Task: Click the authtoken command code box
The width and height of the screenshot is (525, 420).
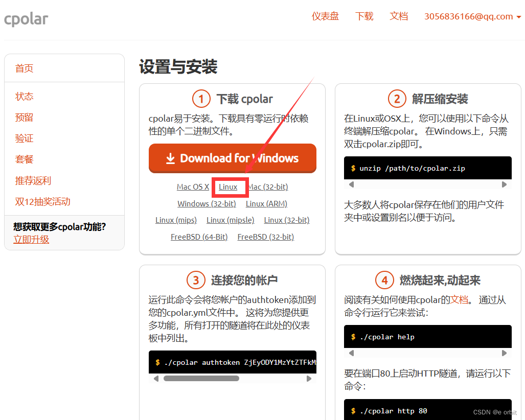Action: pos(233,362)
